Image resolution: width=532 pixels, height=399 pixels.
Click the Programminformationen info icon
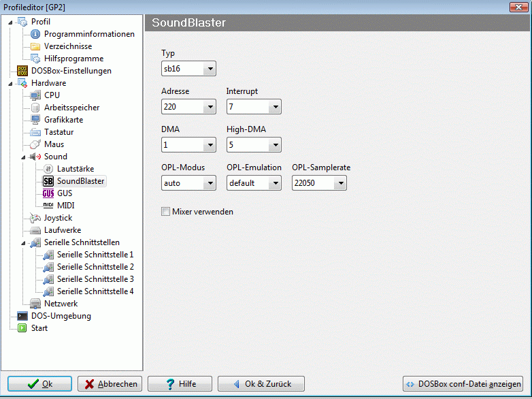pos(35,34)
